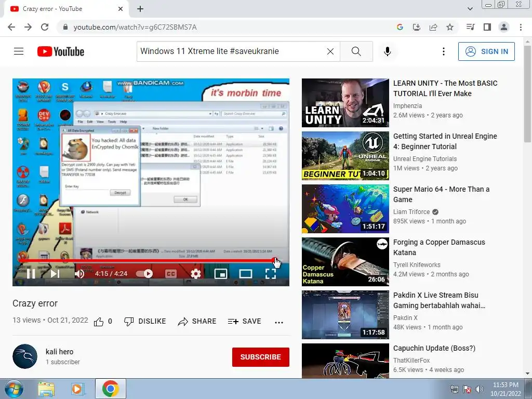Mute the video volume speaker icon
The image size is (532, 399).
click(79, 273)
